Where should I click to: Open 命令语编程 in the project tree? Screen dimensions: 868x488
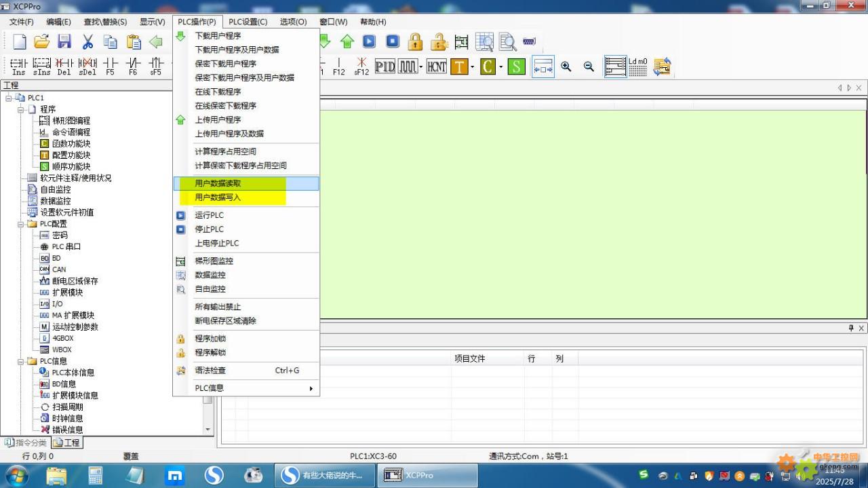(71, 132)
